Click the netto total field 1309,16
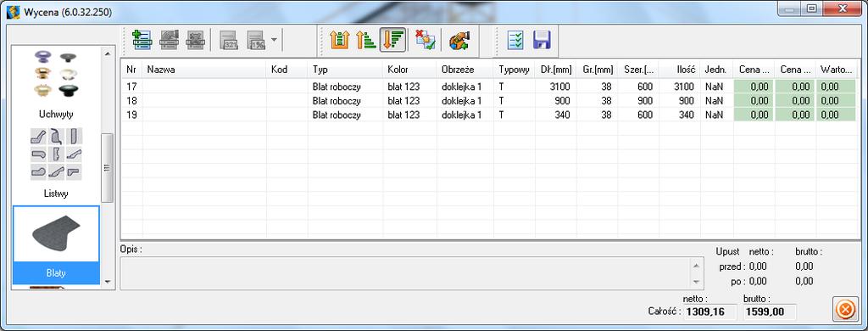Viewport: 868px width, 331px height. click(710, 311)
